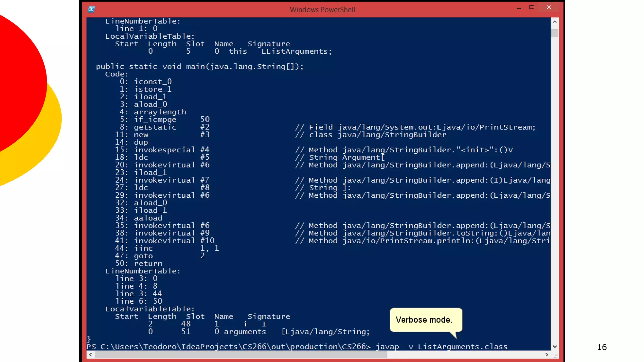Click the 'Verbose mode.' callout bubble
The width and height of the screenshot is (644, 362).
point(426,320)
